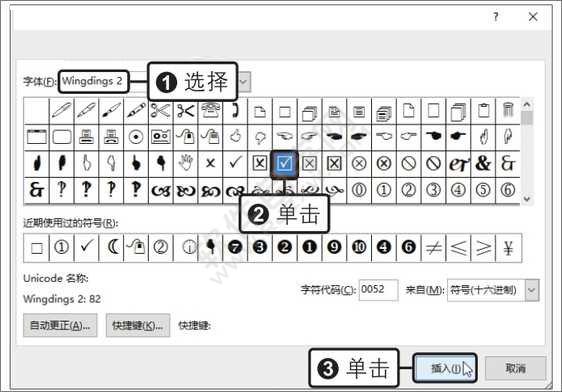Select the open palm hand symbol
The width and height of the screenshot is (562, 392).
(185, 163)
